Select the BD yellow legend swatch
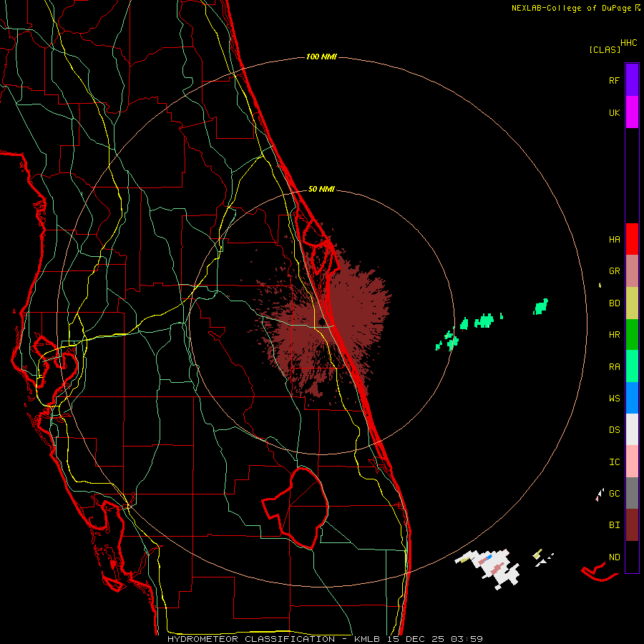The image size is (644, 644). click(x=632, y=303)
